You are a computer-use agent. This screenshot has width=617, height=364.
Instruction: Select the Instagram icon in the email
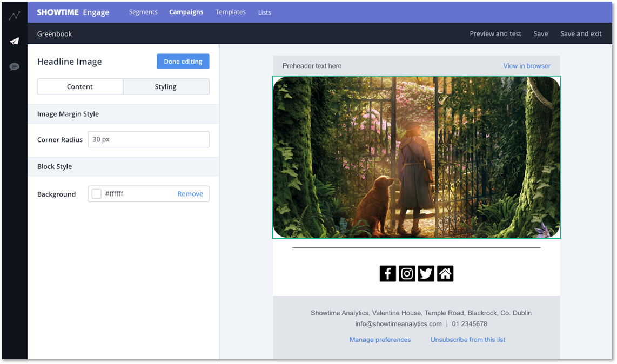(x=407, y=273)
